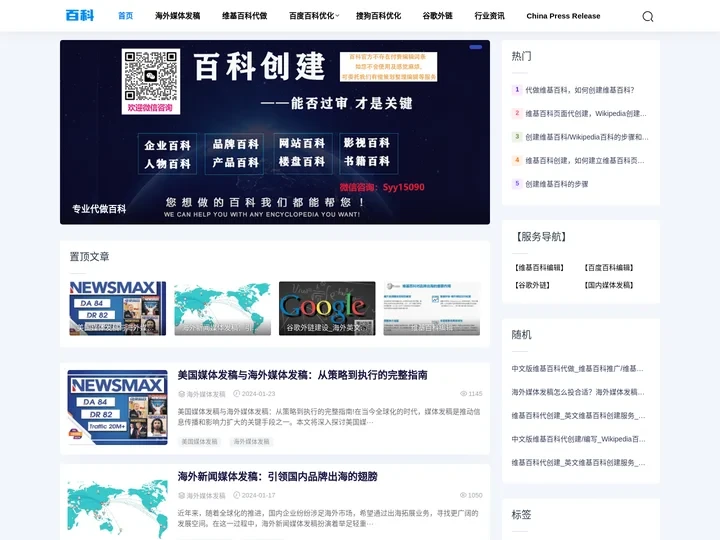
Task: Open the search magnifier icon
Action: tap(647, 17)
